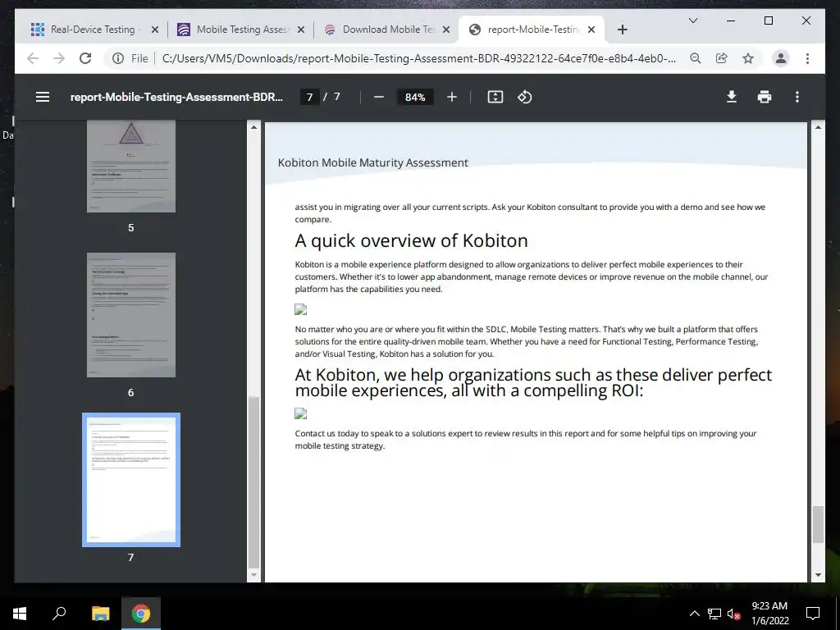Click the 84% zoom level field
840x630 pixels.
415,97
